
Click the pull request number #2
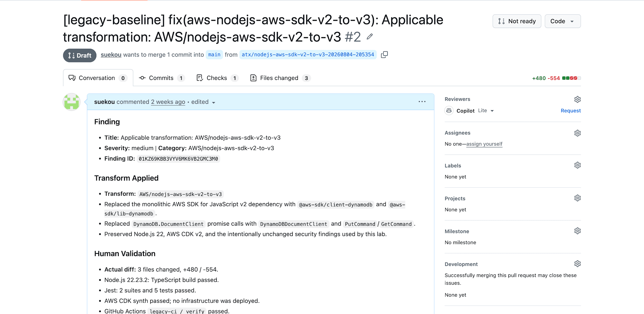tap(353, 37)
